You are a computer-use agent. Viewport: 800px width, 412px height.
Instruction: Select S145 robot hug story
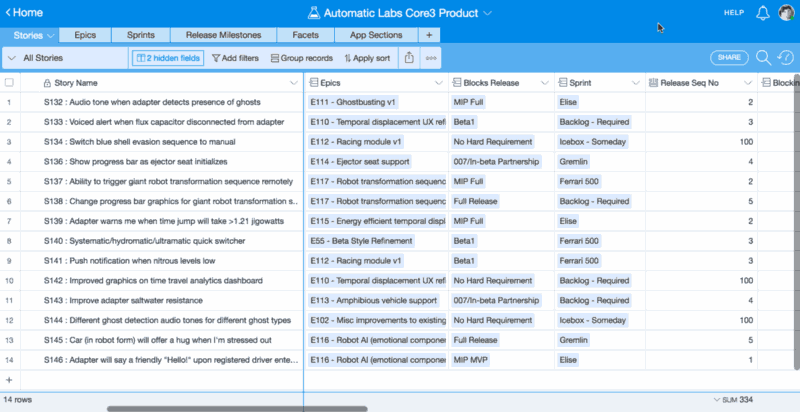click(x=162, y=340)
